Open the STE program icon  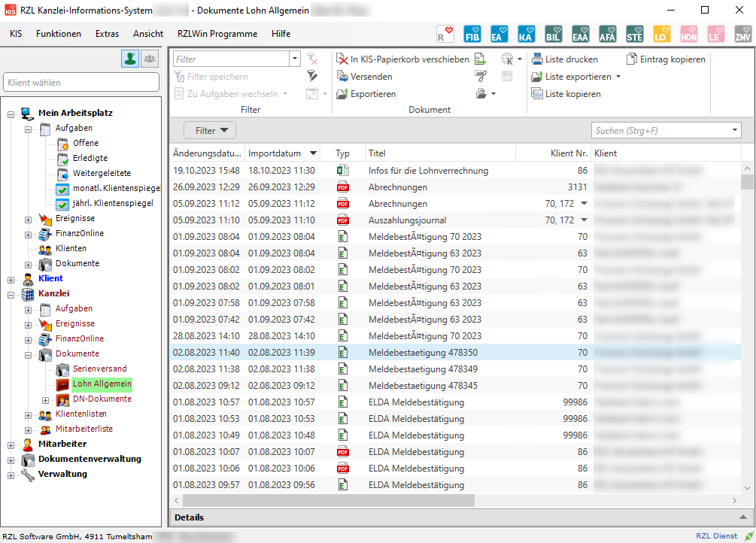(x=634, y=35)
